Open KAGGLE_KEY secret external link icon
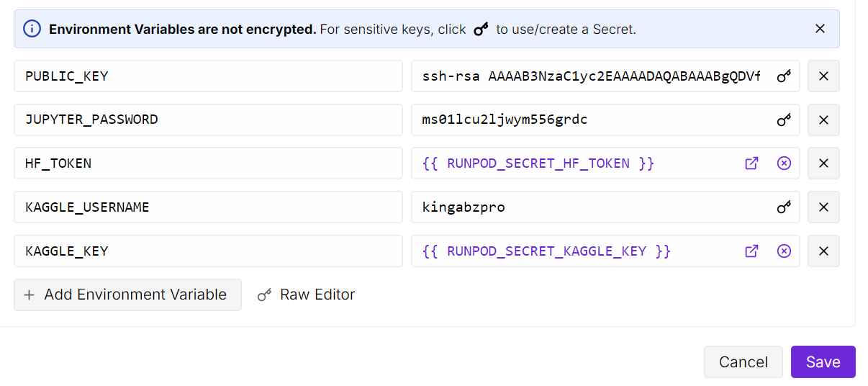The image size is (868, 386). (751, 251)
